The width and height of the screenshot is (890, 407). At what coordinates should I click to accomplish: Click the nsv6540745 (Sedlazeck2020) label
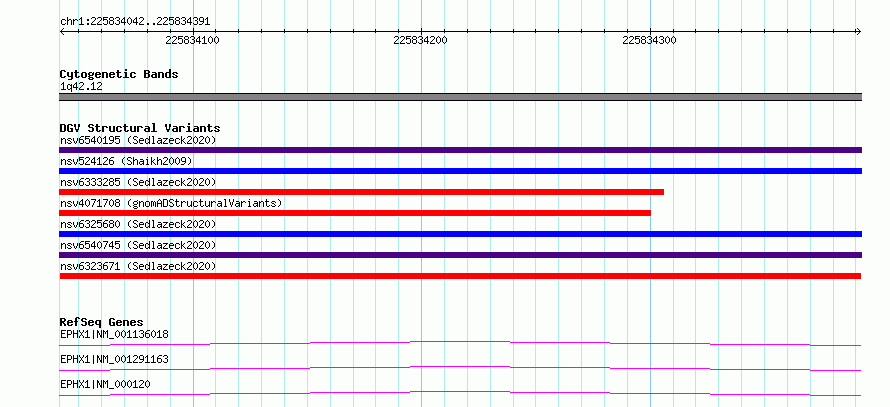tap(138, 245)
